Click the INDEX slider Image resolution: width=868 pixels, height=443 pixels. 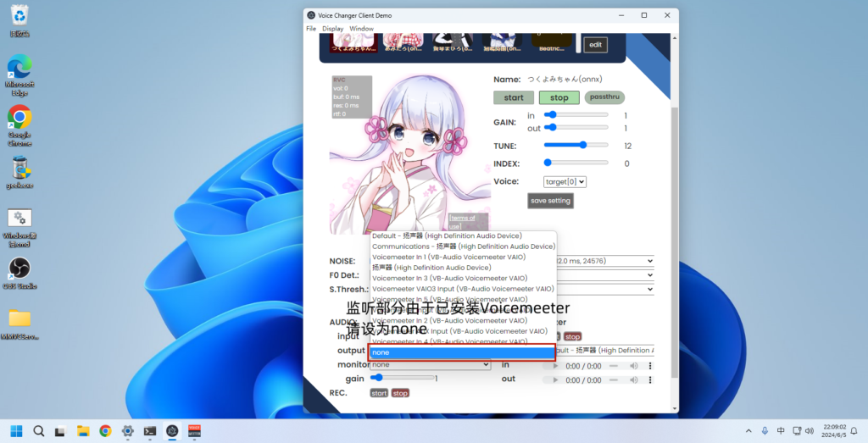coord(576,163)
